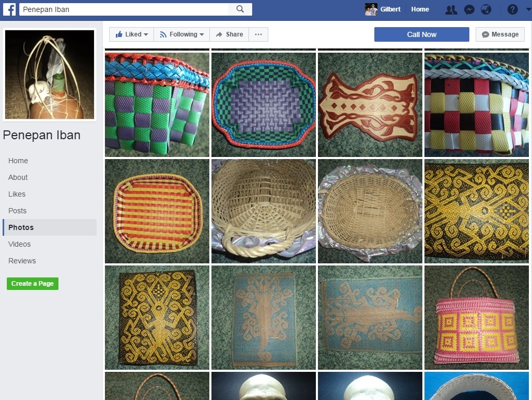The height and width of the screenshot is (400, 532).
Task: Open the wide black and yellow motif mat photo
Action: click(477, 211)
